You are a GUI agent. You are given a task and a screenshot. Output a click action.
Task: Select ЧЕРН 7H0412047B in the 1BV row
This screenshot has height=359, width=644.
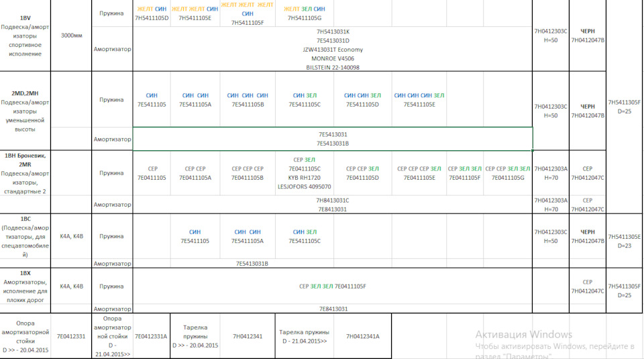[588, 36]
